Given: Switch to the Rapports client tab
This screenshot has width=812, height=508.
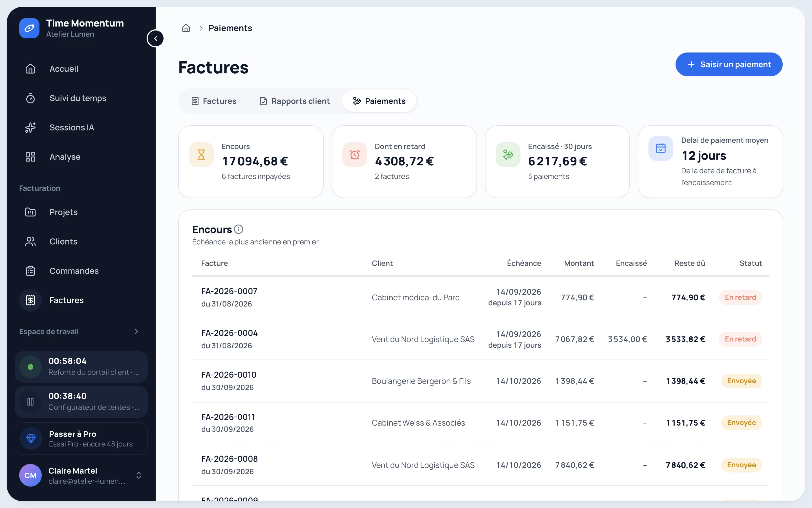Looking at the screenshot, I should pos(294,101).
